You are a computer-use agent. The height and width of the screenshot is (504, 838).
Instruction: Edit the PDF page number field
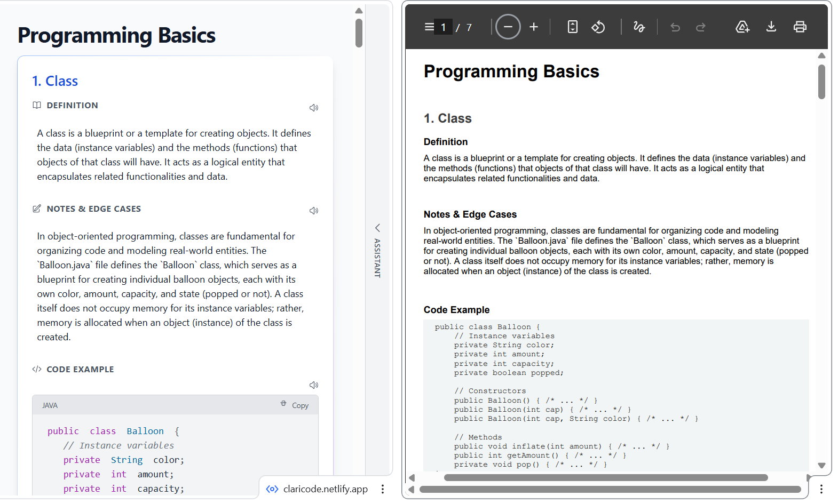click(444, 27)
